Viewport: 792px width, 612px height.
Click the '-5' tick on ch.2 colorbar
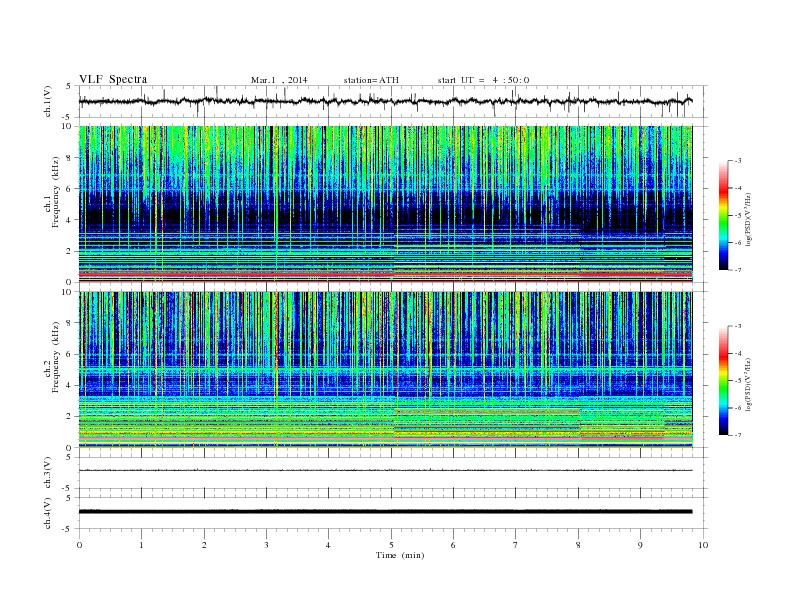click(737, 381)
